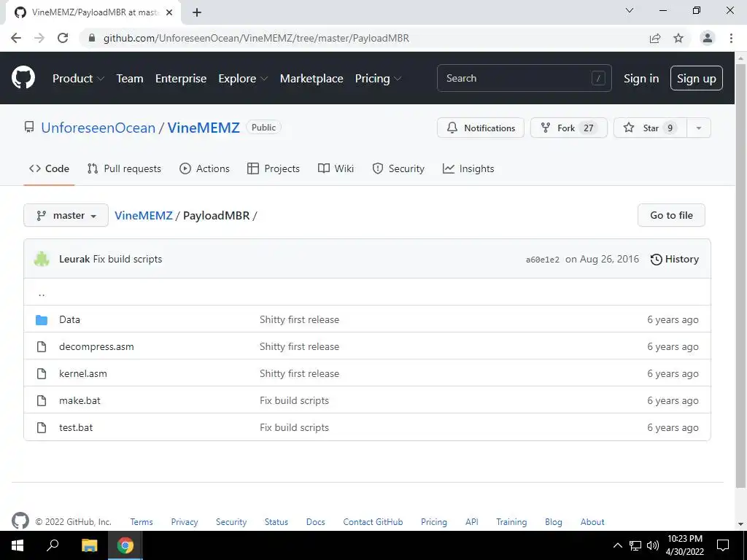The image size is (747, 560).
Task: Open commit hash a60e1e2
Action: 542,260
